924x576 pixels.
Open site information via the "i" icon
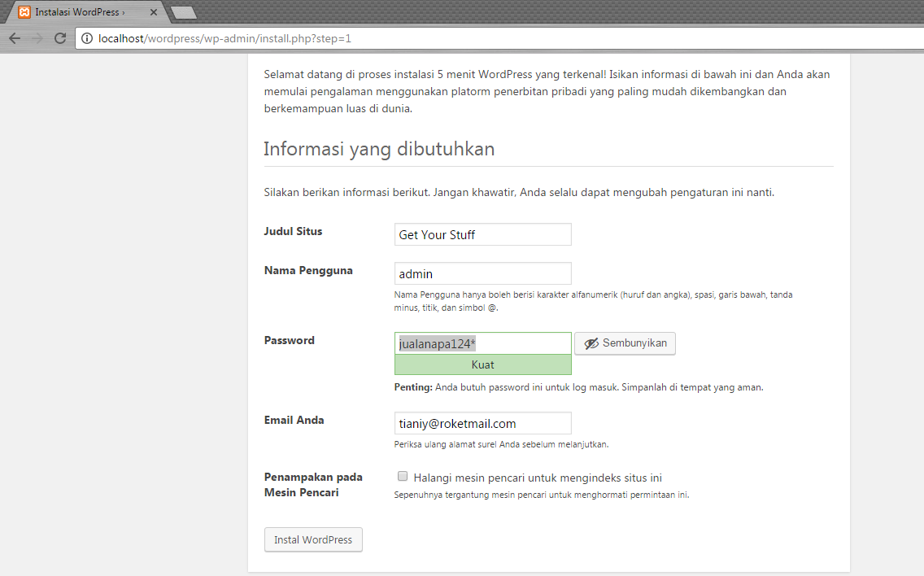pos(86,38)
